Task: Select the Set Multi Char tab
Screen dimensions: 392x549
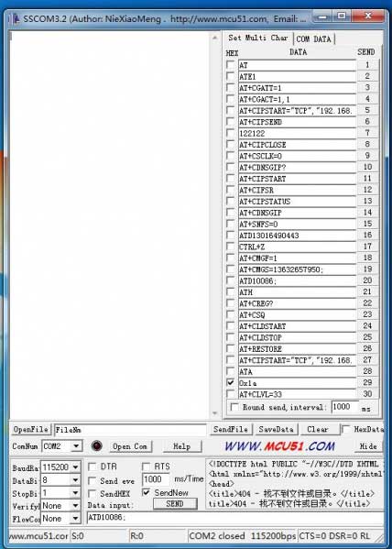Action: click(258, 38)
